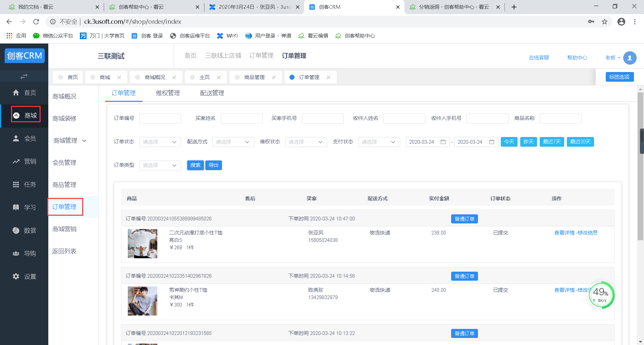The height and width of the screenshot is (345, 644).
Task: Click the 订单编号 input field
Action: coord(160,119)
